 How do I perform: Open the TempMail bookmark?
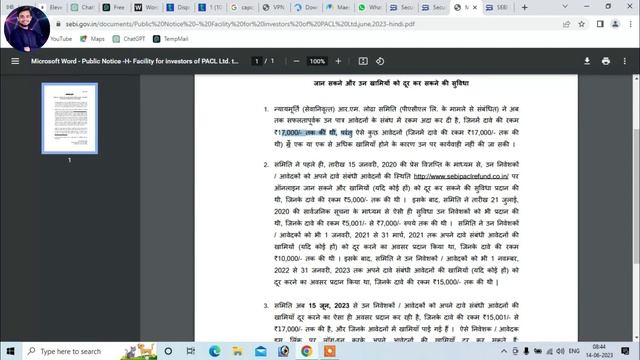pos(171,39)
